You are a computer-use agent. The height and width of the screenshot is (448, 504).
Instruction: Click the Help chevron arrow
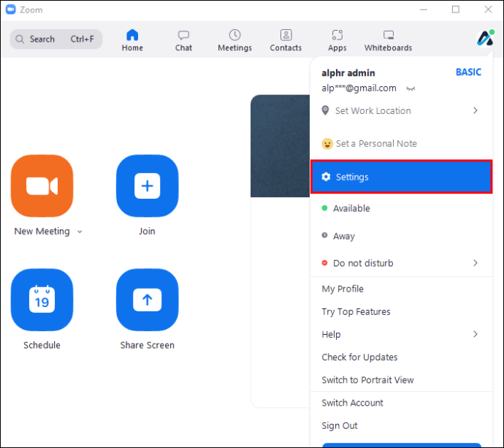(x=476, y=335)
